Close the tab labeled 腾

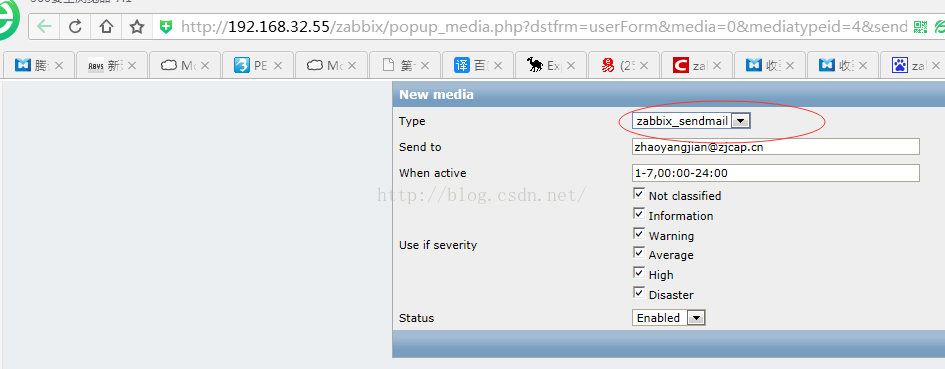tap(59, 66)
